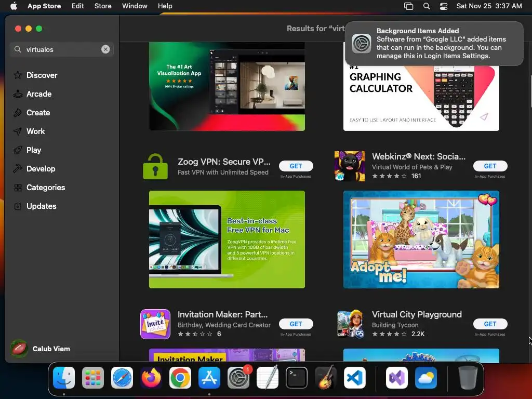Open Visual Studio purple icon in Dock
532x399 pixels.
[x=396, y=378]
